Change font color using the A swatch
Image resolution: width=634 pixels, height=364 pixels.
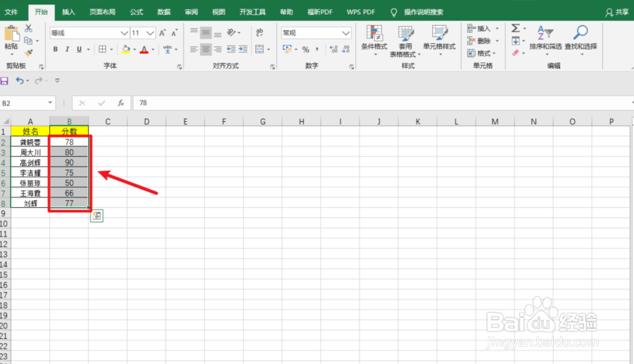point(144,50)
